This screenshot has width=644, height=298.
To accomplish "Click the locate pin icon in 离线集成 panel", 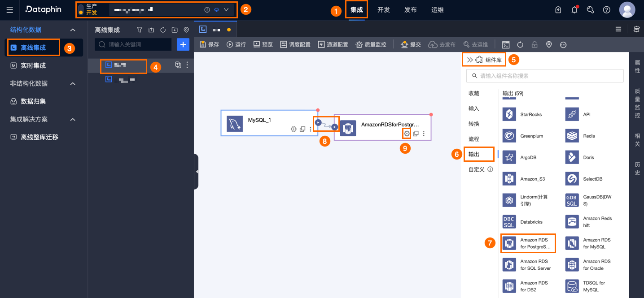I will point(186,30).
